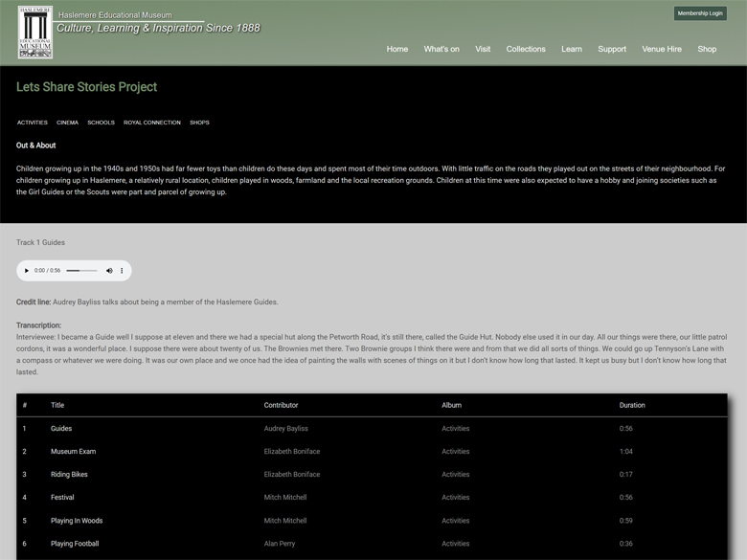Open the What's on menu
747x560 pixels.
tap(441, 49)
